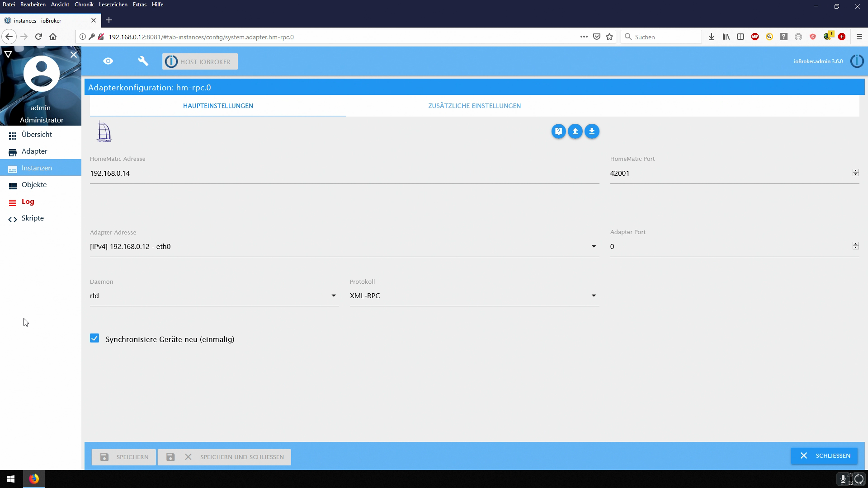Click the download configuration icon button
The image size is (868, 488).
coord(592,131)
